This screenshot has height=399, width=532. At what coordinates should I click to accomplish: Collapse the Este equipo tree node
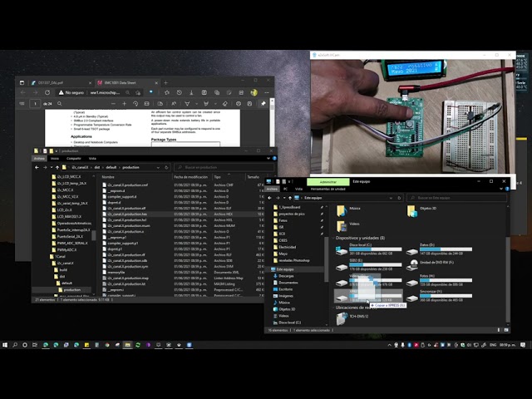(271, 269)
